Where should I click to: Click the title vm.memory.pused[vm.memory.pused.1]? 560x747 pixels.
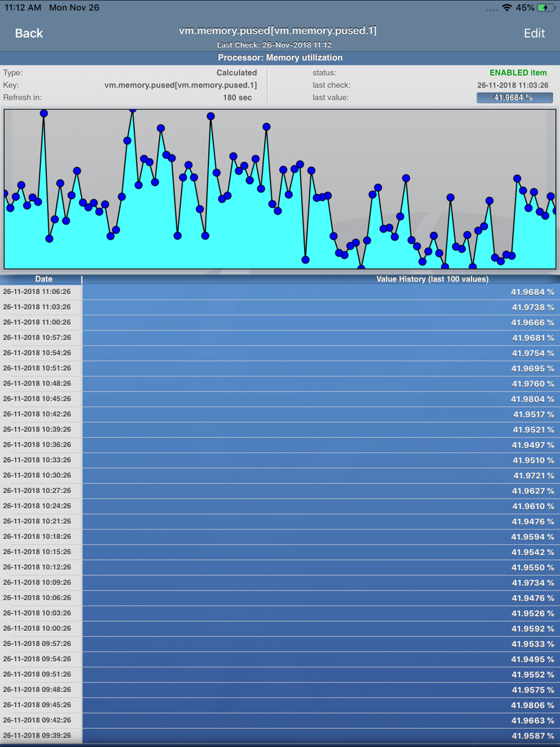278,31
